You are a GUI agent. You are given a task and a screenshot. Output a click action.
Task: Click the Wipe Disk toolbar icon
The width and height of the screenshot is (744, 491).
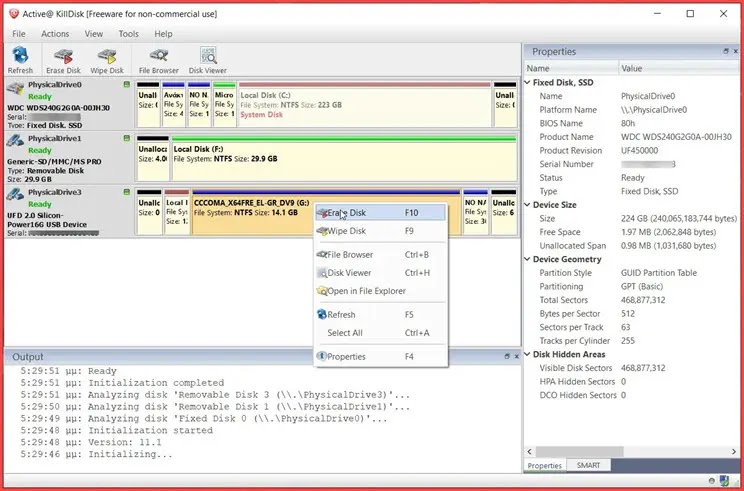[x=107, y=60]
